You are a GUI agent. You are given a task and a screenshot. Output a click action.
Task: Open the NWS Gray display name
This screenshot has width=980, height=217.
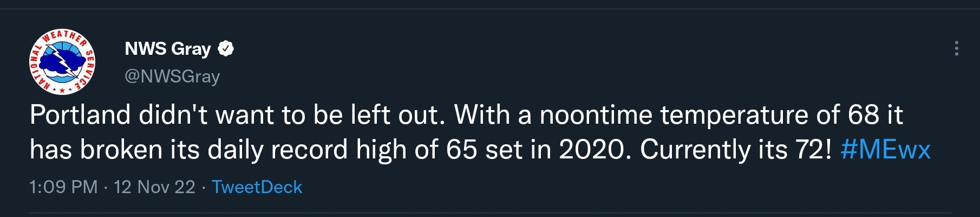(168, 49)
